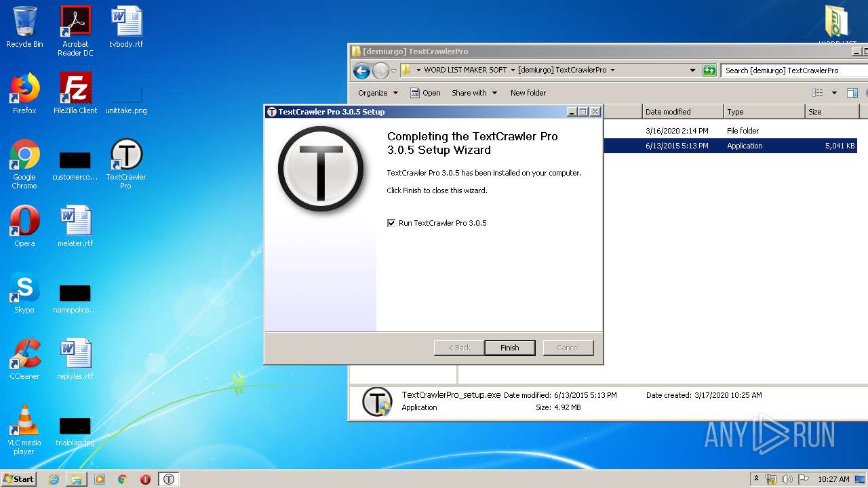Show hidden tray icons arrow
This screenshot has width=868, height=488.
click(x=756, y=479)
